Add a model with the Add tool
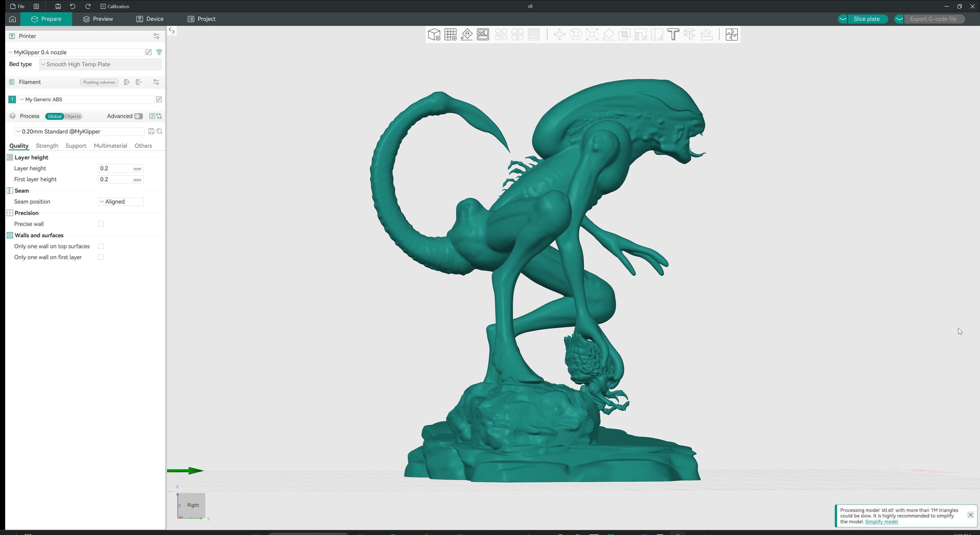This screenshot has height=535, width=980. (434, 35)
